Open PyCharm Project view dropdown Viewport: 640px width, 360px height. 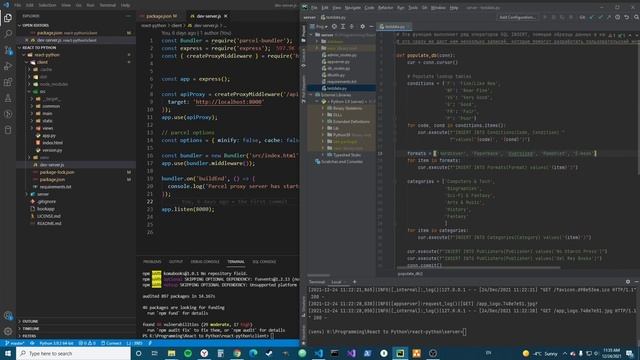(320, 27)
